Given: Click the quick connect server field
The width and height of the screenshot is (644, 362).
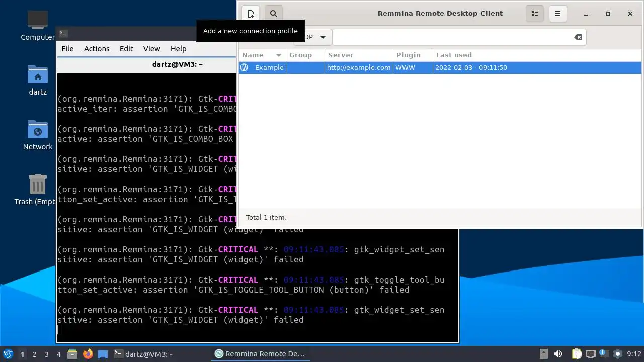Looking at the screenshot, I should (452, 37).
